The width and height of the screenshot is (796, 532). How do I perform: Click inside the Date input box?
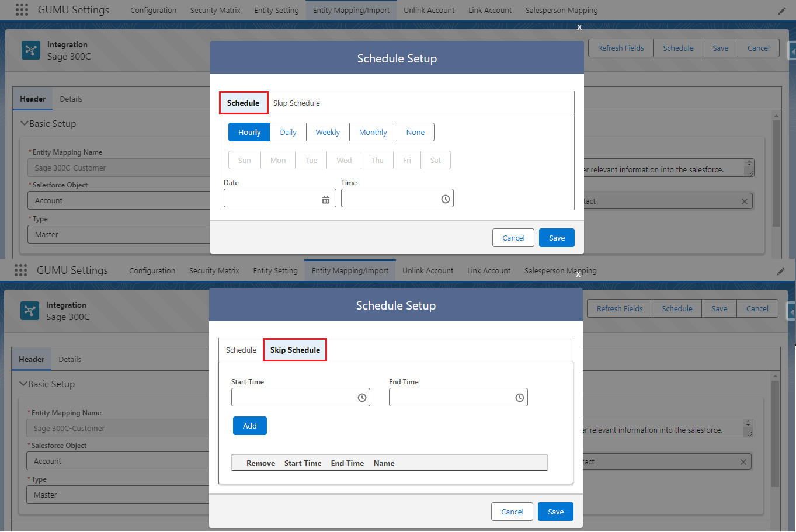click(x=272, y=199)
